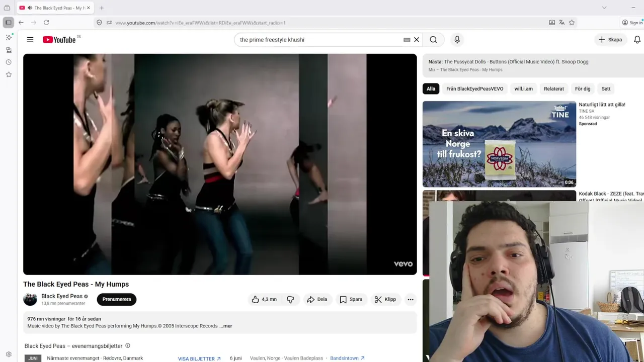Expand the description with ...mer

[226, 326]
